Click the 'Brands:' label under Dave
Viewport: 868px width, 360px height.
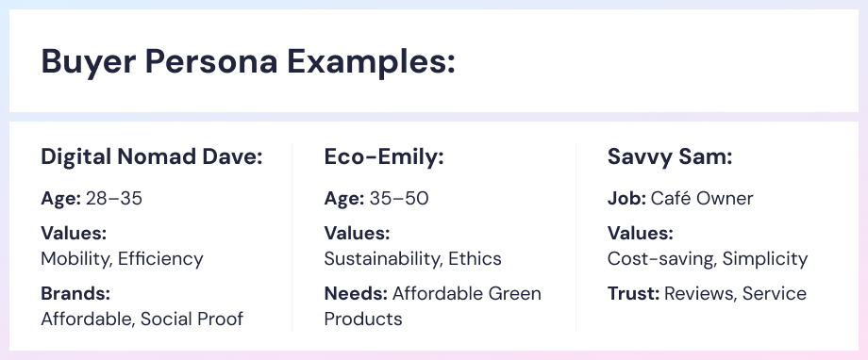click(75, 293)
